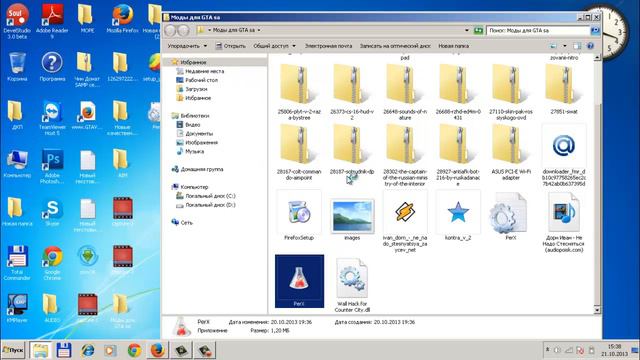
Task: Open the Видео library
Action: tap(188, 124)
